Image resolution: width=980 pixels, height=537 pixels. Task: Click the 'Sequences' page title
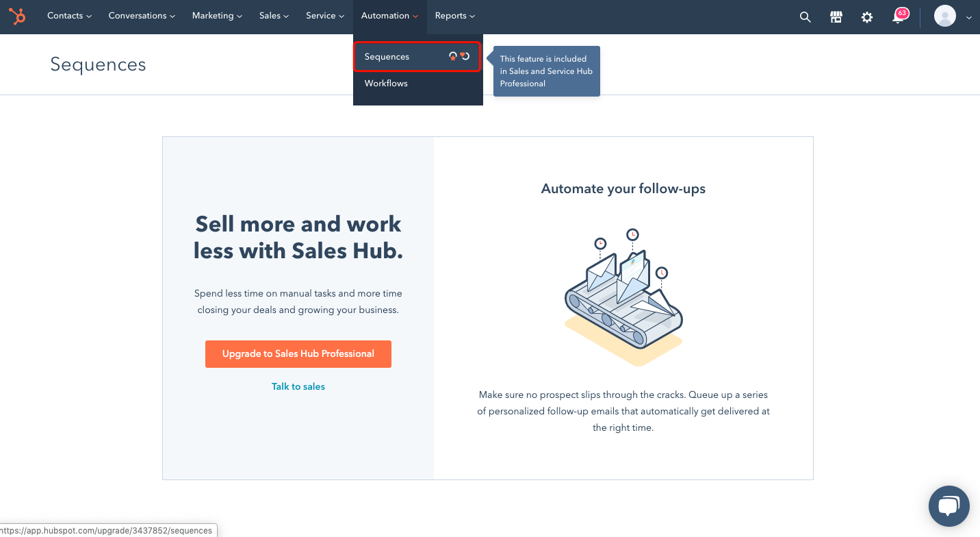(98, 64)
